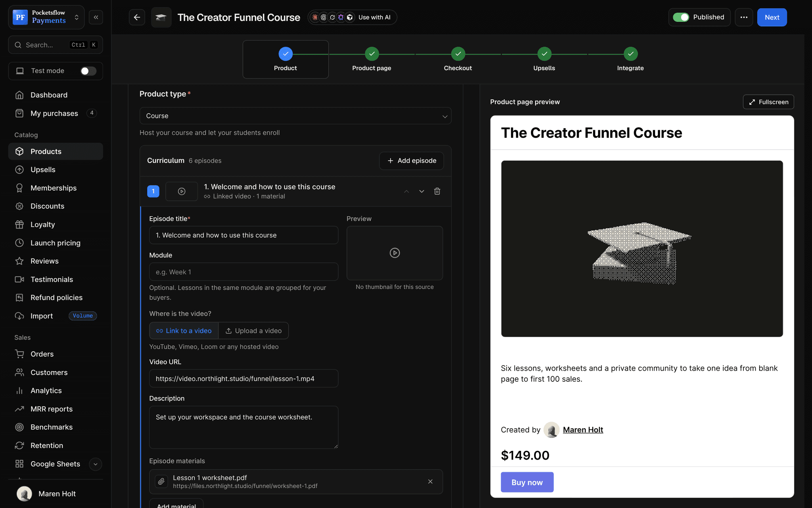Open Reviews in the sidebar
The width and height of the screenshot is (812, 508).
[56, 261]
